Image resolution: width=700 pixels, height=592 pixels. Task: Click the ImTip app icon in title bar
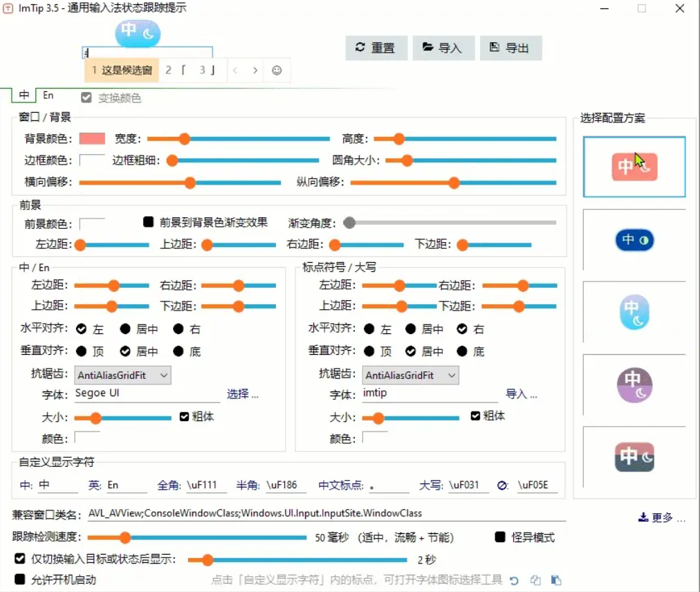coord(8,8)
